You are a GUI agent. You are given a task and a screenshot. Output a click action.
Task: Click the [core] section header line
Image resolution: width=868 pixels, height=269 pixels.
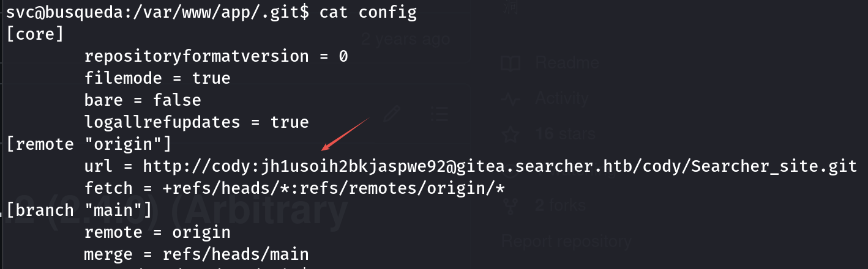(35, 34)
